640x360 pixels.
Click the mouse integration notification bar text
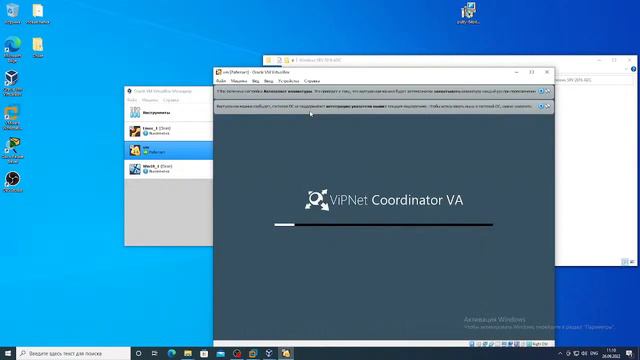pyautogui.click(x=374, y=106)
